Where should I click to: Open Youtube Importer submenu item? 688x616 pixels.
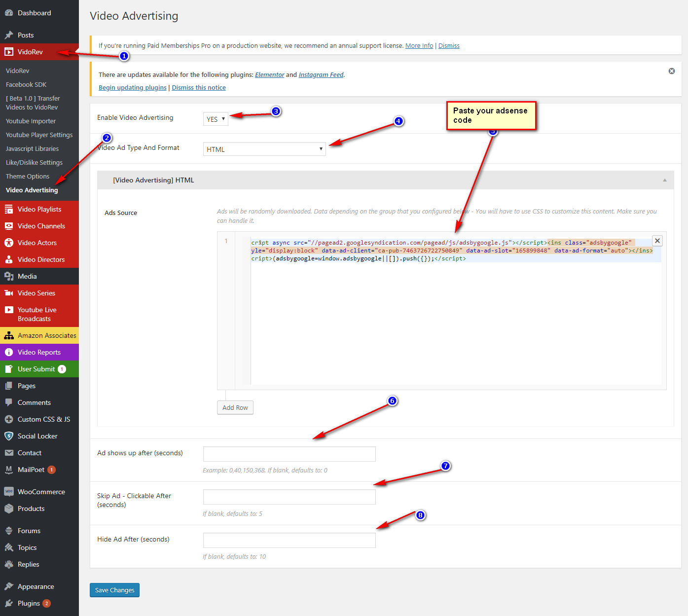(31, 121)
